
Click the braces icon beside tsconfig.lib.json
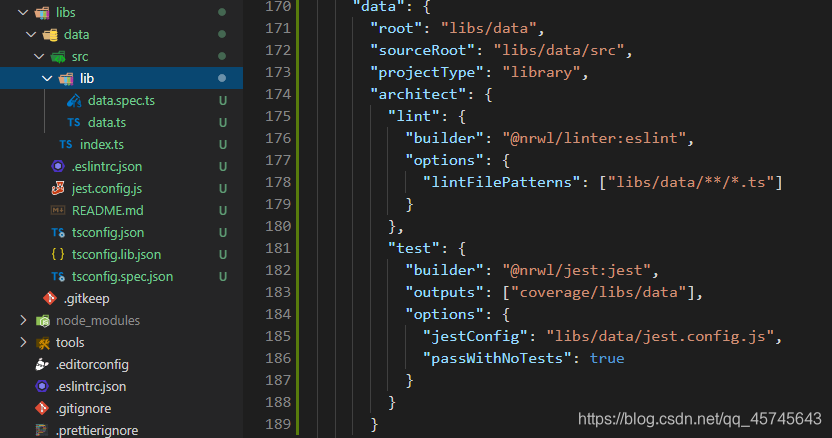(x=58, y=254)
